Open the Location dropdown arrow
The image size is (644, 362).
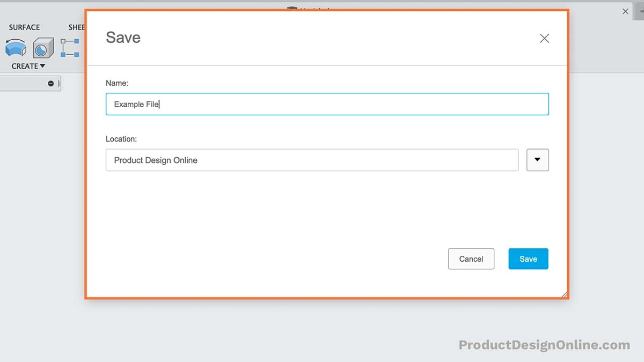(537, 160)
